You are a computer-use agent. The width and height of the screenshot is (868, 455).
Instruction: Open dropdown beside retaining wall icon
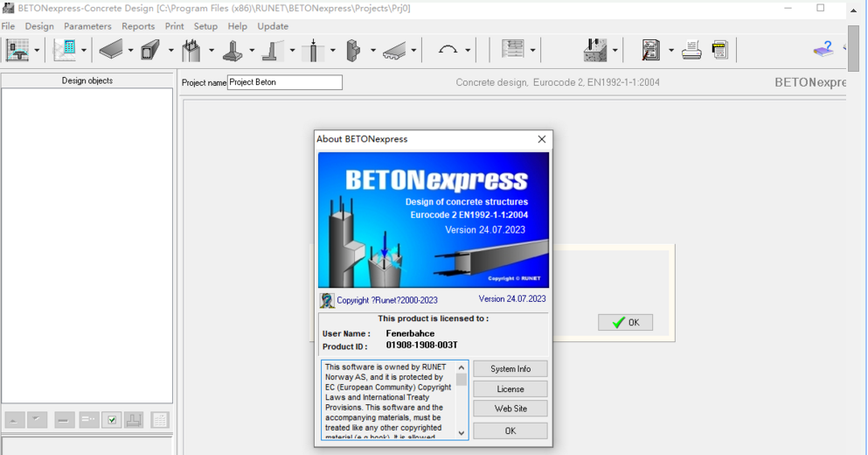292,51
